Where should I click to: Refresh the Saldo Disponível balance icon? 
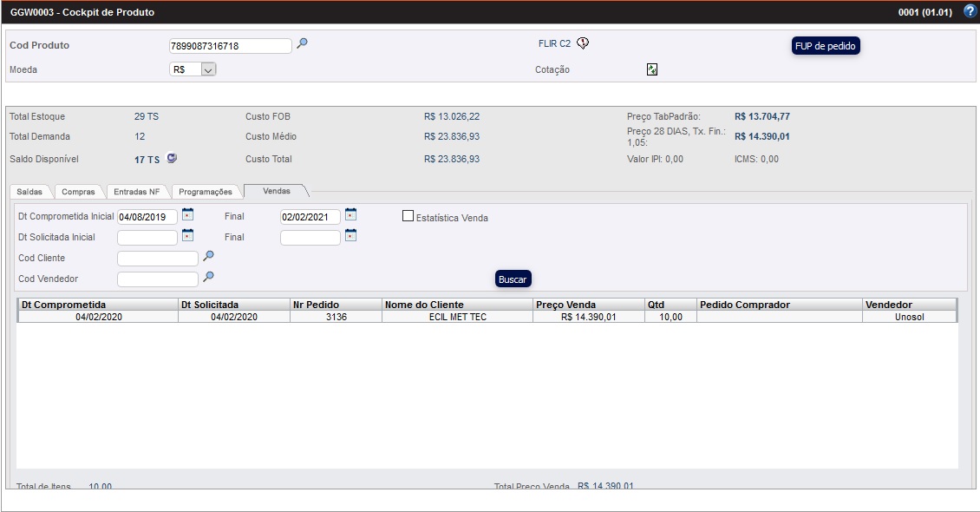pyautogui.click(x=172, y=158)
